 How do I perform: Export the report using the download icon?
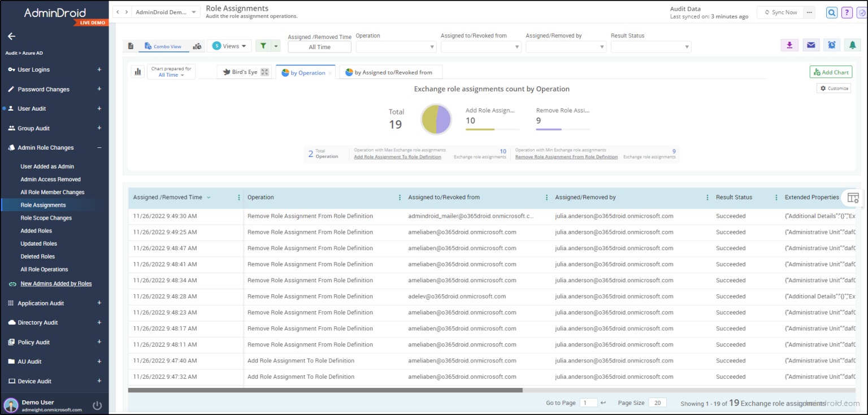click(789, 45)
